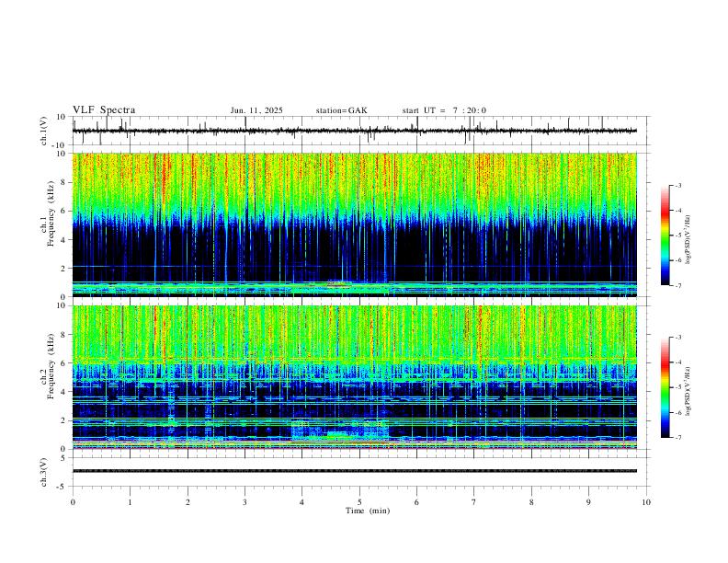The width and height of the screenshot is (728, 563).
Task: Click the "start UT = 7 : 20: 0" text
Action: (x=444, y=110)
